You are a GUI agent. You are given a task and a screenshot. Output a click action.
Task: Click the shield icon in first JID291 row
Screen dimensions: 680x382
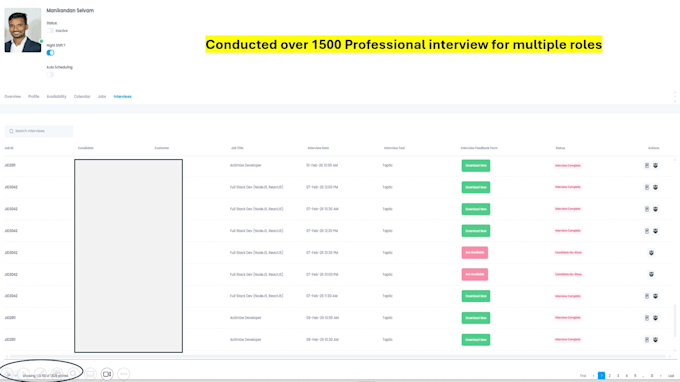click(655, 166)
